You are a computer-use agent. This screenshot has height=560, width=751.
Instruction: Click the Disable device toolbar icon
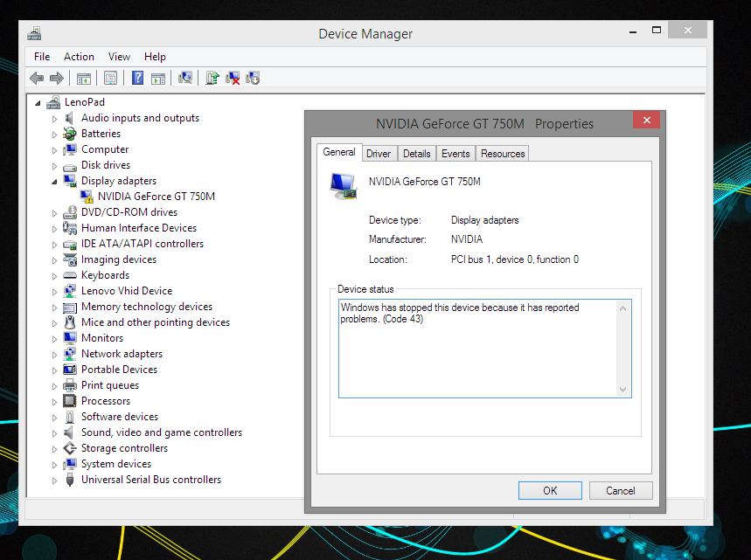click(x=253, y=78)
